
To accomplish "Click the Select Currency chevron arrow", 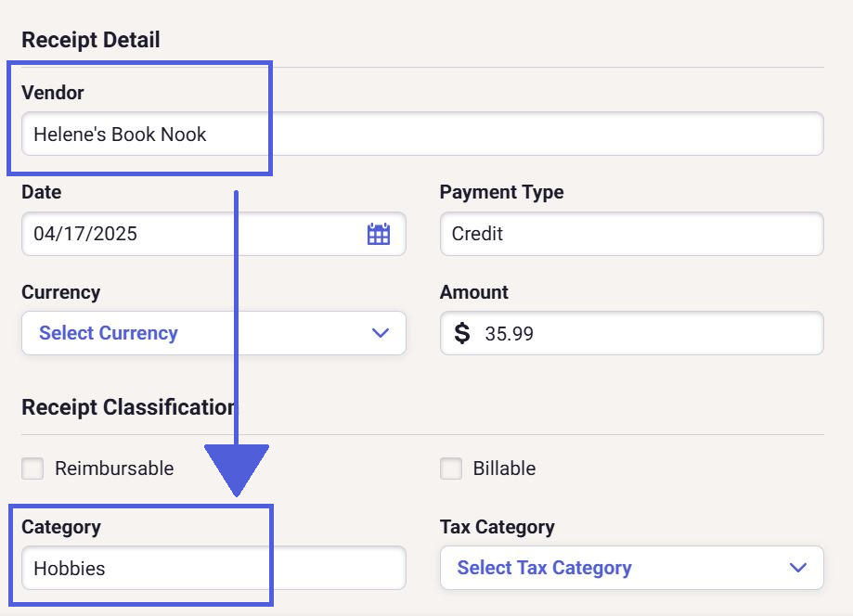I will [381, 333].
